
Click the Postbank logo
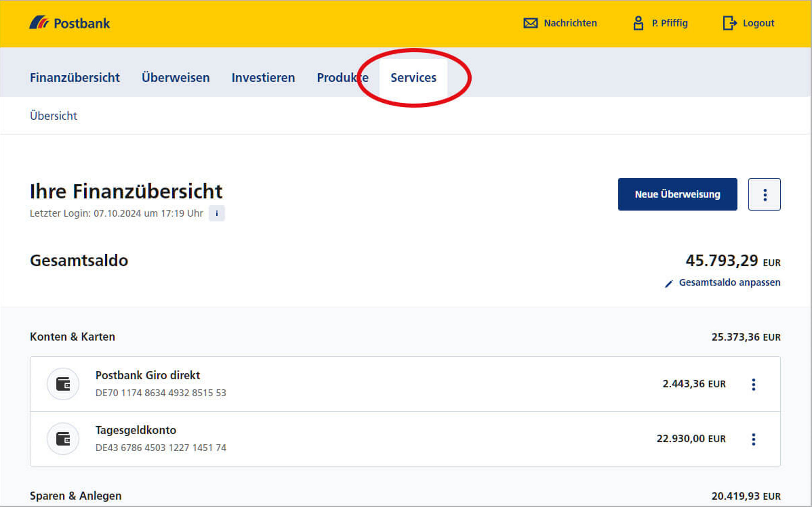coord(70,23)
